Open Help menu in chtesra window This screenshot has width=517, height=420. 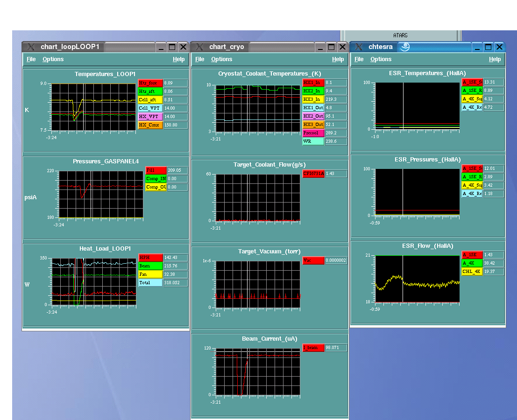495,59
